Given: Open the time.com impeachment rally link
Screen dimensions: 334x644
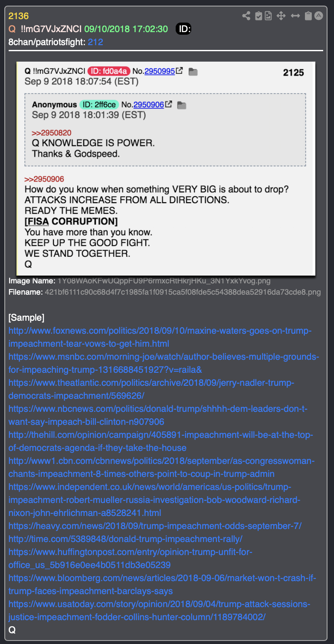Looking at the screenshot, I should (x=125, y=539).
